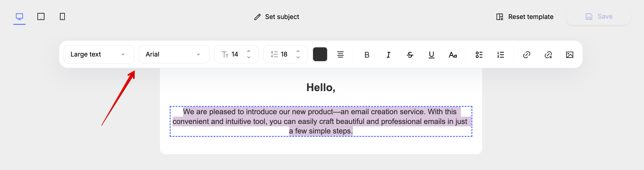644x170 pixels.
Task: Toggle italic formatting
Action: (x=388, y=55)
